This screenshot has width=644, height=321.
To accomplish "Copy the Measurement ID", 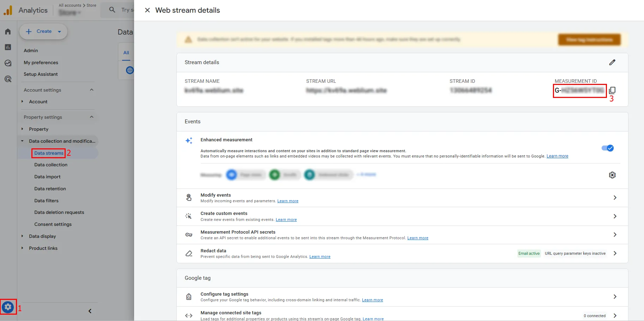I will tap(612, 91).
